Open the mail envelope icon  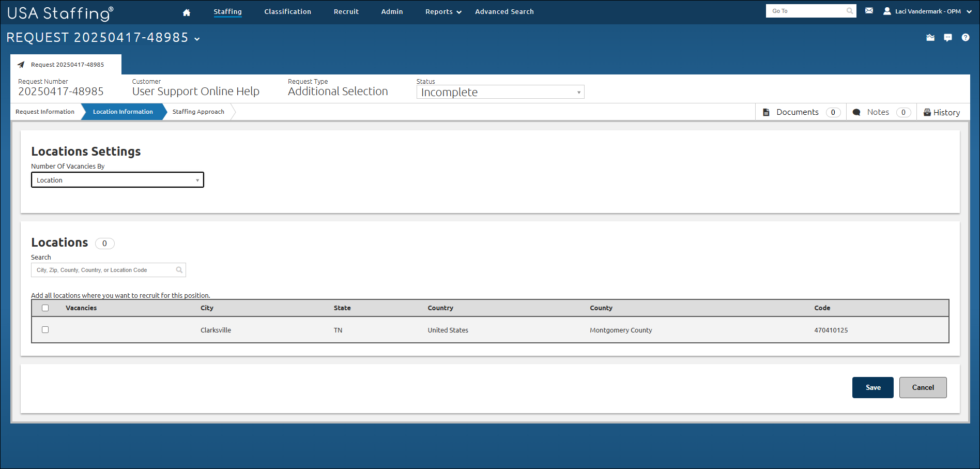pos(869,11)
